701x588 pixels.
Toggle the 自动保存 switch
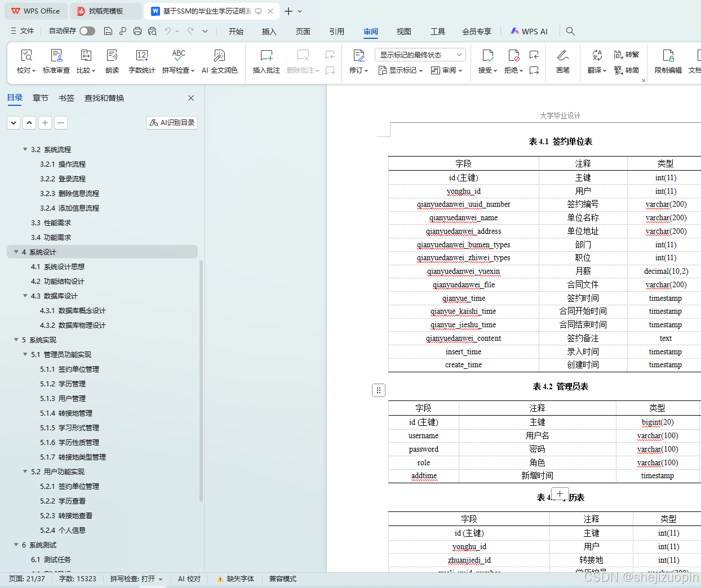(87, 31)
